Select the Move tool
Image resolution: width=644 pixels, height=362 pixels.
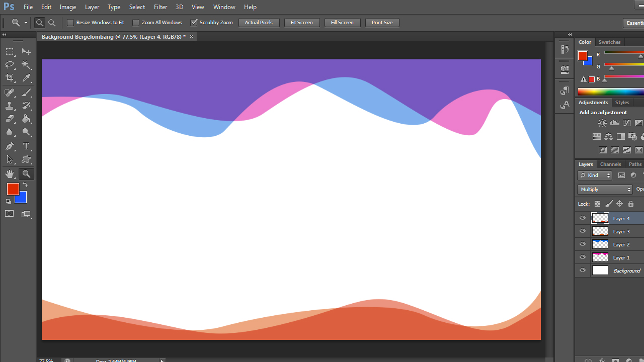point(26,51)
